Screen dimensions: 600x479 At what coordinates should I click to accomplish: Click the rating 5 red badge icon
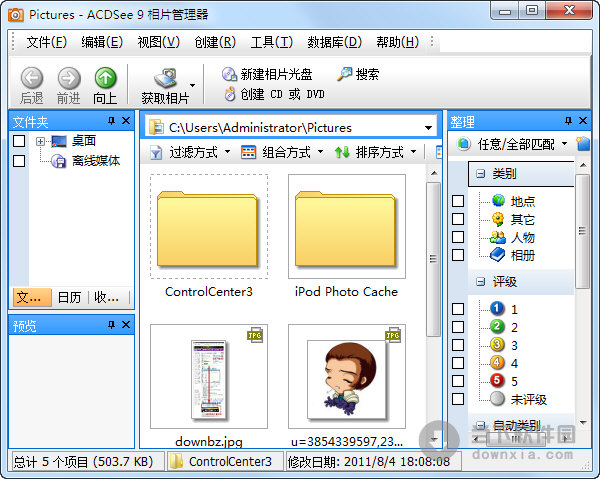point(497,380)
